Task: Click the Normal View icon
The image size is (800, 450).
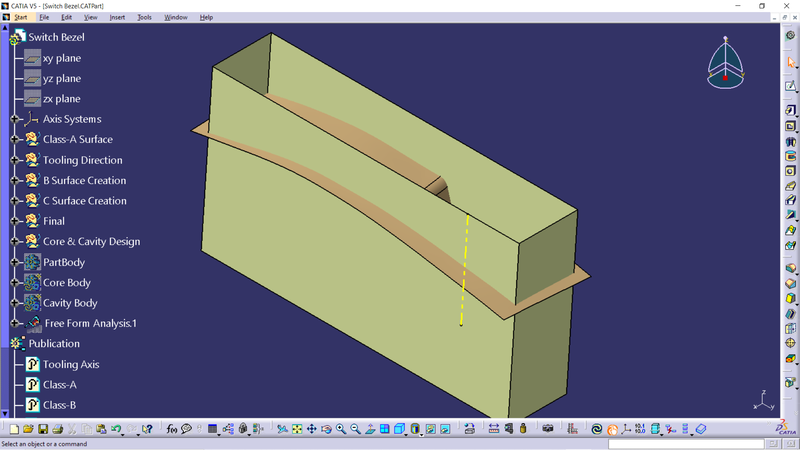Action: click(x=370, y=429)
